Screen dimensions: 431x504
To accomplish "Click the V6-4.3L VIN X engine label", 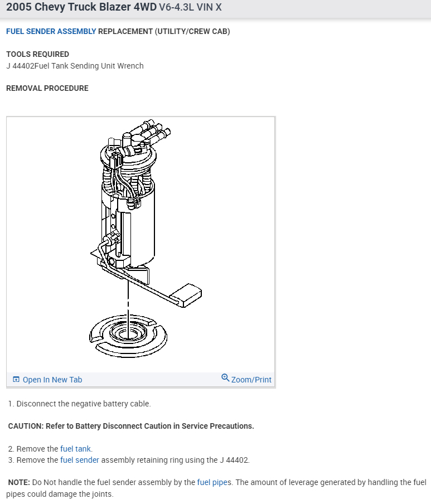I will coord(190,7).
